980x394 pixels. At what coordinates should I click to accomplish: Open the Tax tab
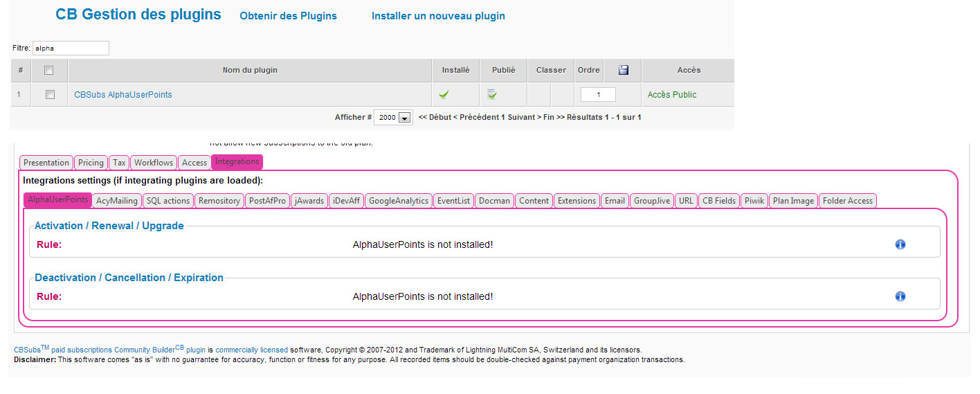tap(119, 163)
